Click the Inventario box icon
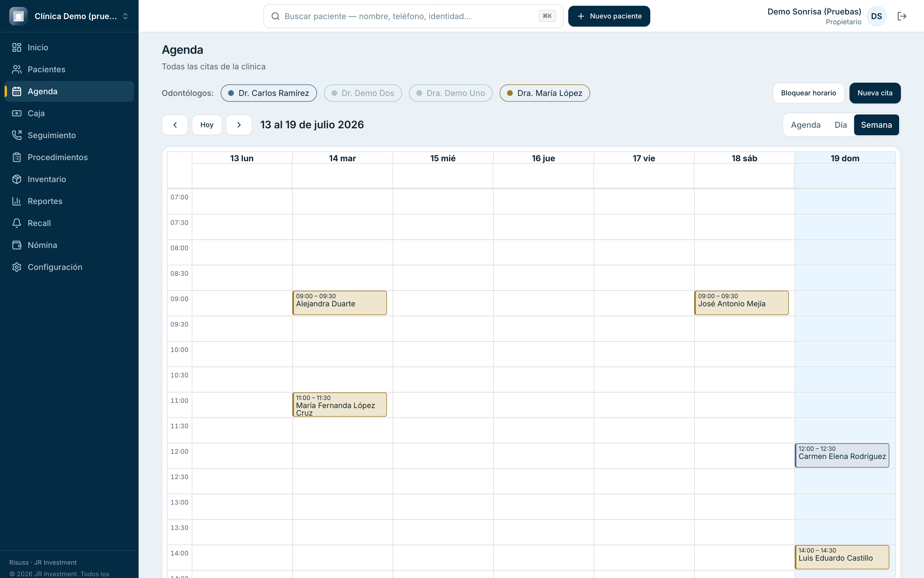This screenshot has width=924, height=578. click(x=16, y=179)
